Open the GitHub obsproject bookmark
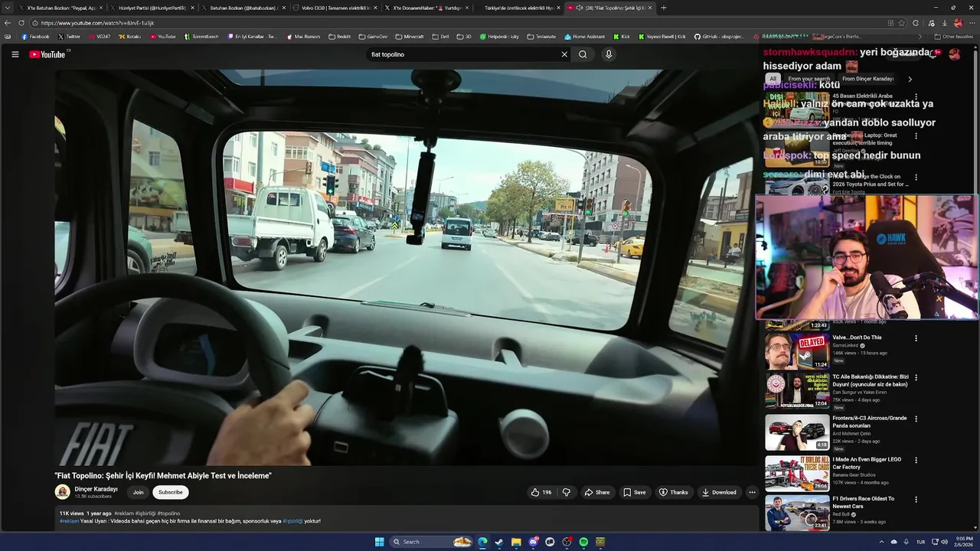980x551 pixels. [x=719, y=37]
